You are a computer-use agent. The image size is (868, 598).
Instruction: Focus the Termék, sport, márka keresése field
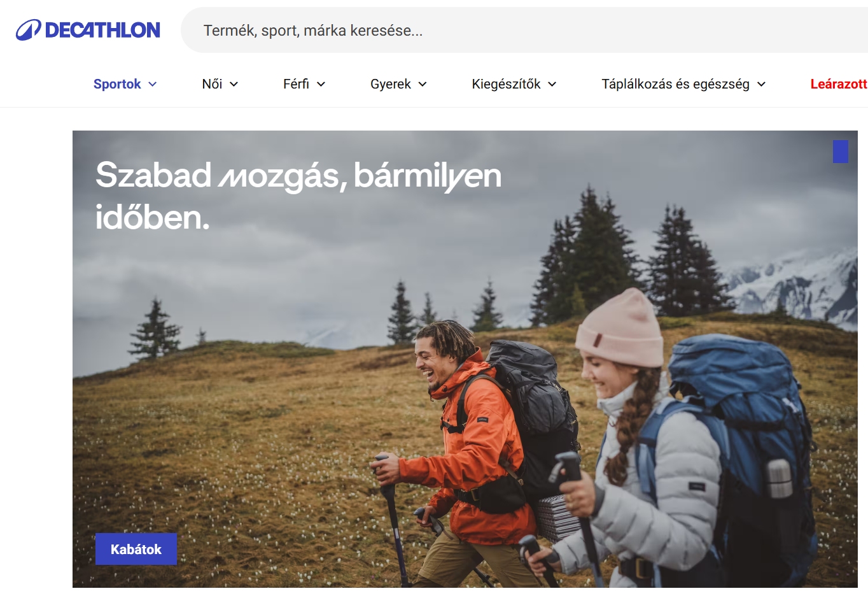[524, 30]
